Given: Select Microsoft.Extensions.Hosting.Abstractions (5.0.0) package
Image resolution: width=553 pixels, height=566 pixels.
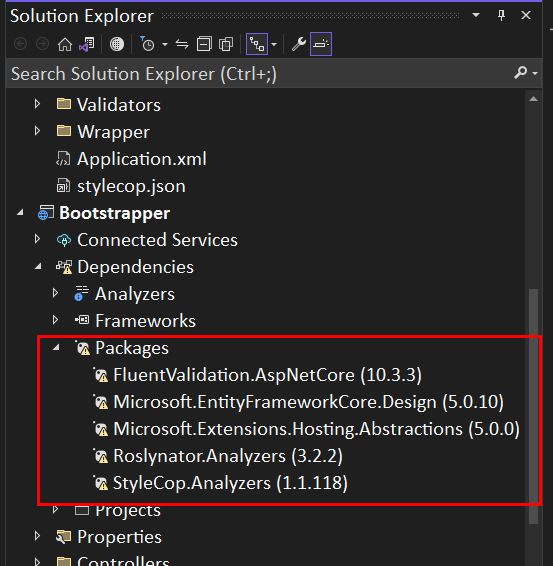Looking at the screenshot, I should 316,429.
